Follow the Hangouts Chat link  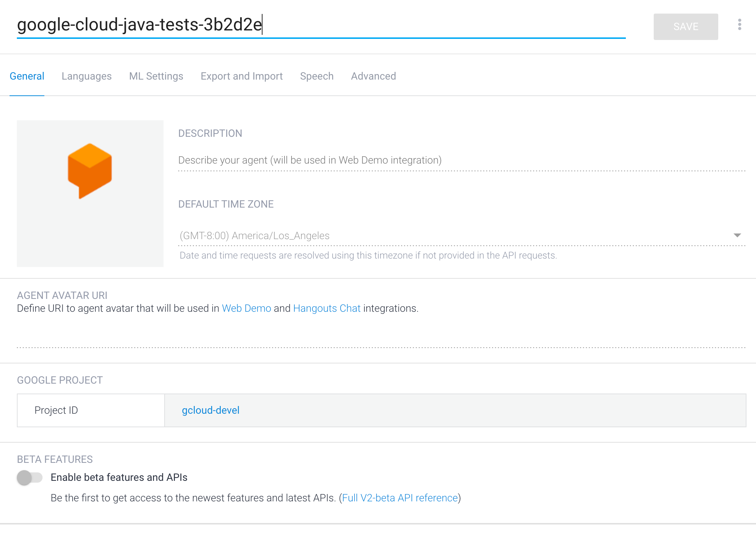coord(327,308)
